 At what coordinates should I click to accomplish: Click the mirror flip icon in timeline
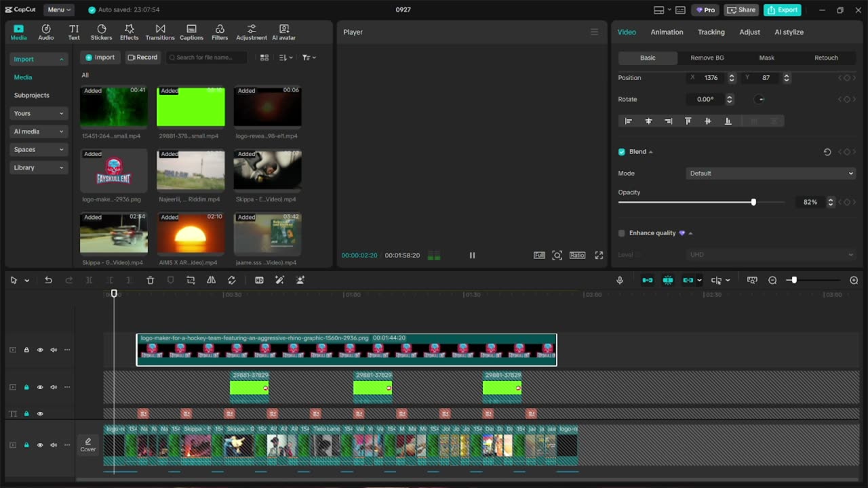pyautogui.click(x=211, y=281)
